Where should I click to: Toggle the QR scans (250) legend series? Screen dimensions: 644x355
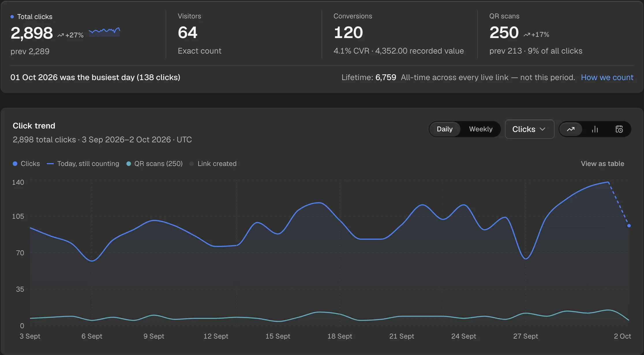point(155,164)
